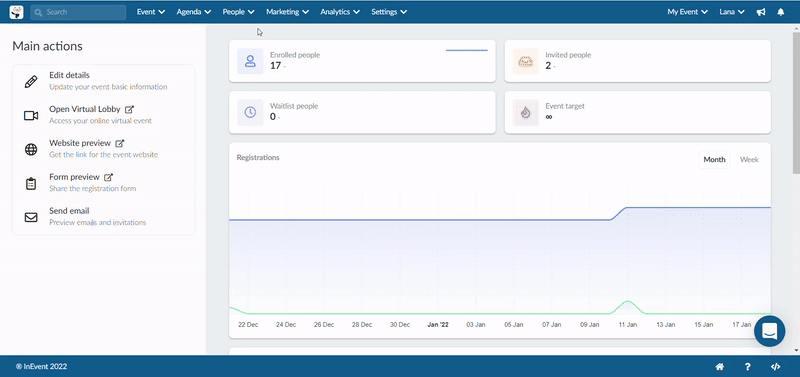
Task: Click the Form preview action text
Action: tap(74, 177)
